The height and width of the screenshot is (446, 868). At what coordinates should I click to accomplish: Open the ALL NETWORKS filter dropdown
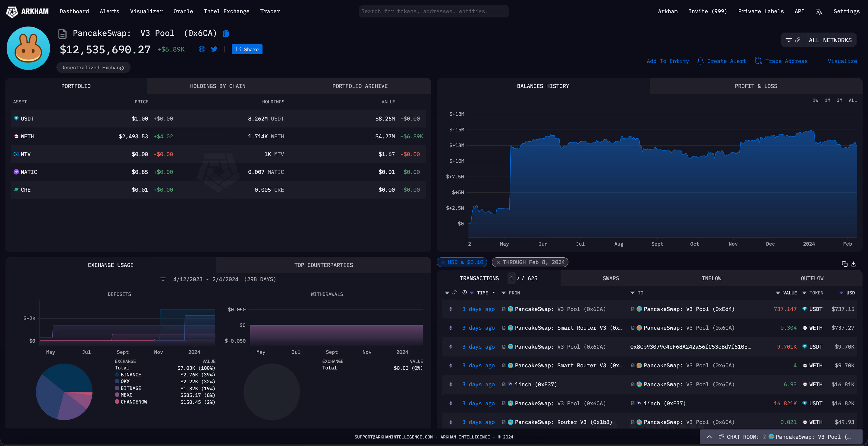tap(830, 40)
